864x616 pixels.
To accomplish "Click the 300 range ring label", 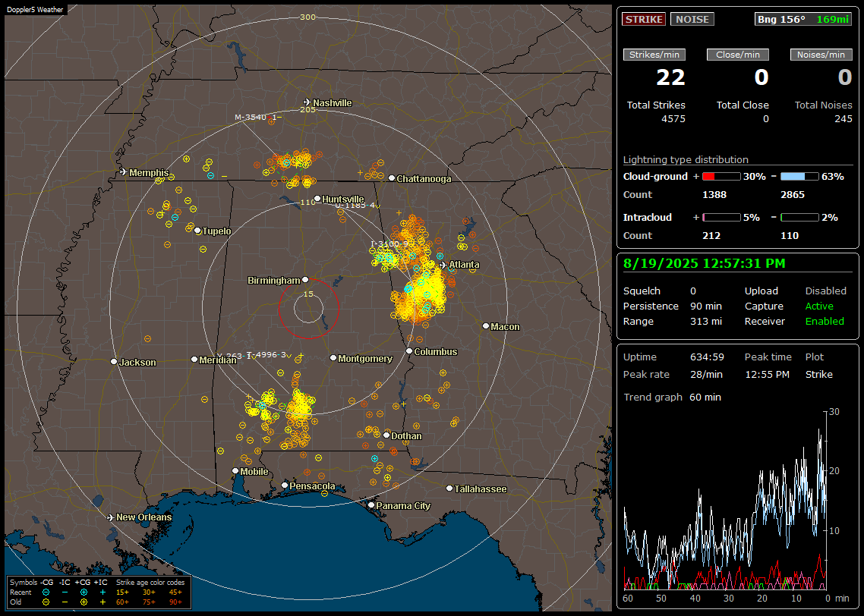I will pos(308,17).
